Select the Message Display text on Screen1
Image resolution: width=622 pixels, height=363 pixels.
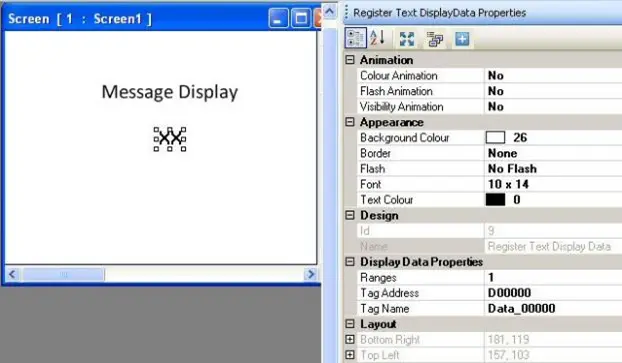(x=170, y=92)
